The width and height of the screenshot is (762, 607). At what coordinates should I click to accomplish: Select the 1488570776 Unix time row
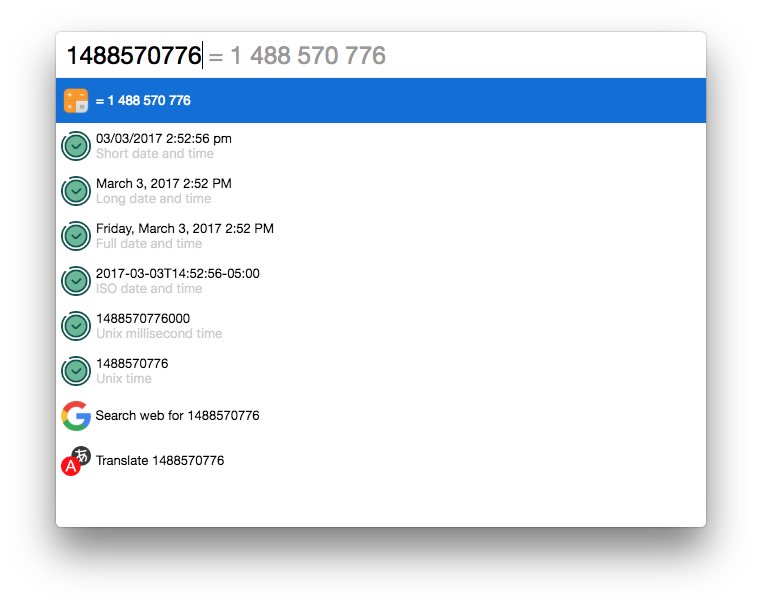(381, 371)
